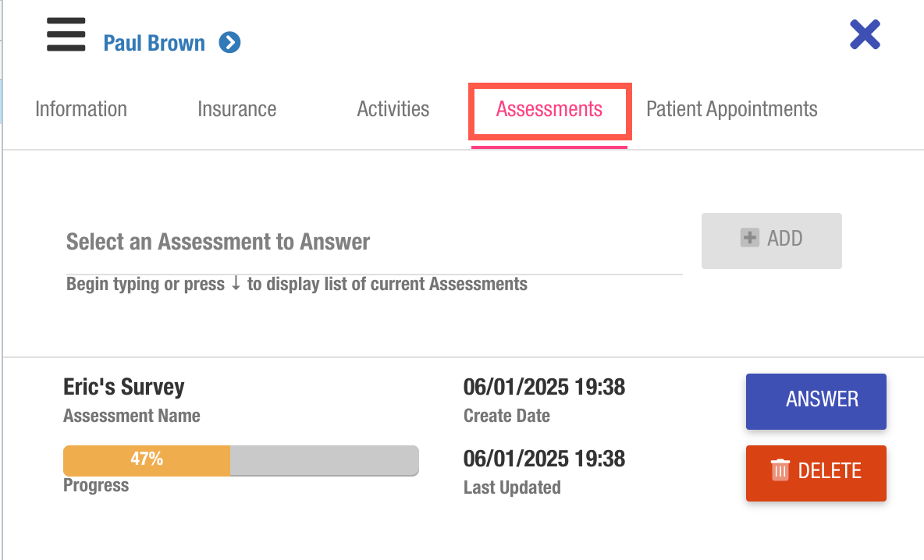Show the Patient Appointments tab
Image resolution: width=924 pixels, height=560 pixels.
click(731, 109)
